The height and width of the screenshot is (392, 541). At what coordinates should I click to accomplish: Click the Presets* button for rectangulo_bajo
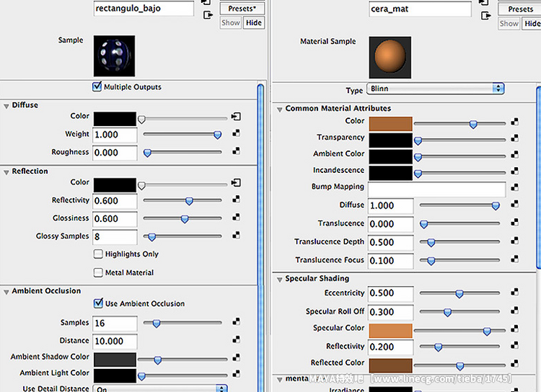(242, 8)
